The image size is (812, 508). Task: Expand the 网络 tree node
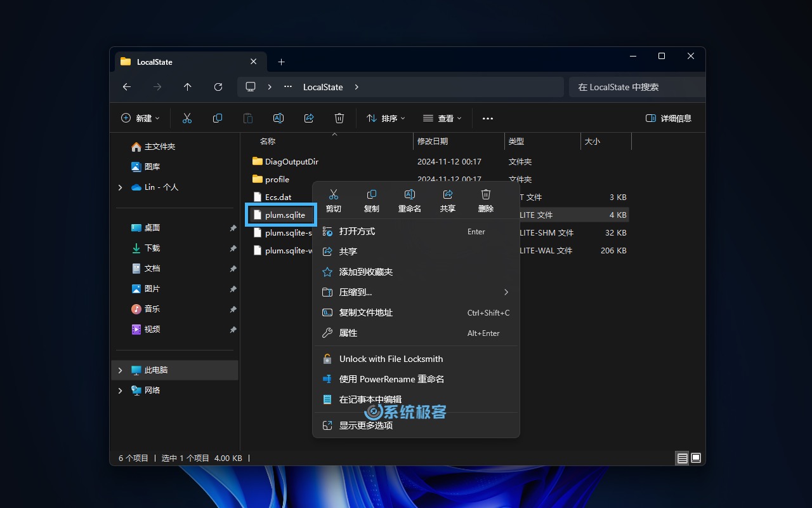coord(120,391)
